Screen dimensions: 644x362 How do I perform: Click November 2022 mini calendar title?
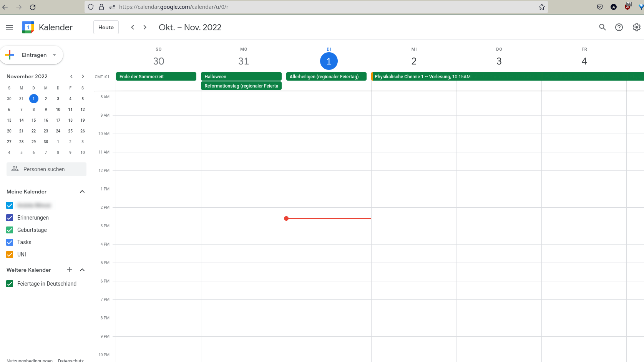coord(27,76)
